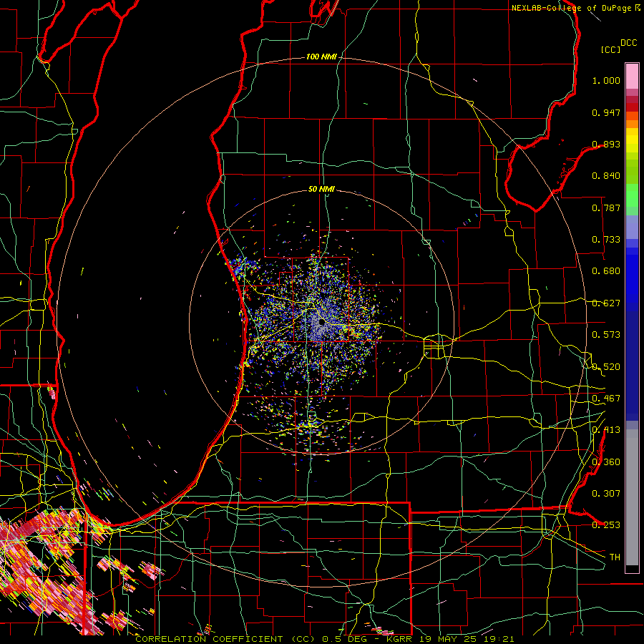Click the 0.253 legend value

pos(606,525)
